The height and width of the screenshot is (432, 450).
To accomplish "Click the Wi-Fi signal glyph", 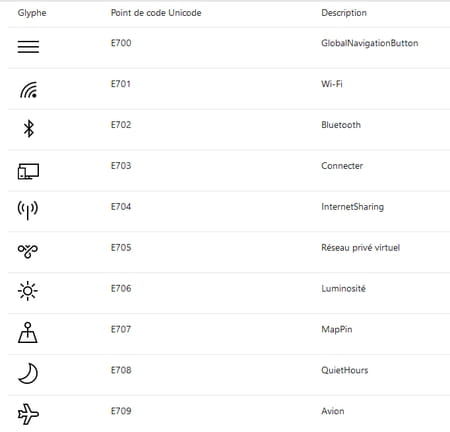I will pos(29,90).
